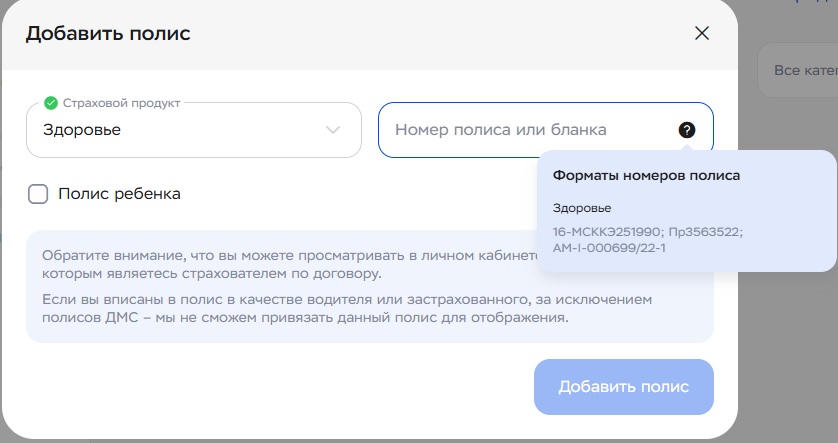Screen dimensions: 838x443
Task: Open the Все категории filter behind dialog
Action: pyautogui.click(x=798, y=70)
